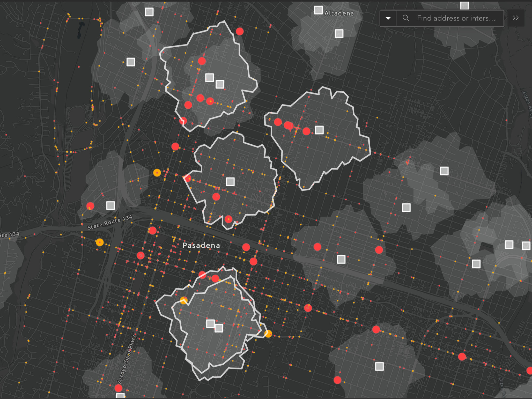Click the State Route 134 road label
The height and width of the screenshot is (399, 532).
[110, 222]
